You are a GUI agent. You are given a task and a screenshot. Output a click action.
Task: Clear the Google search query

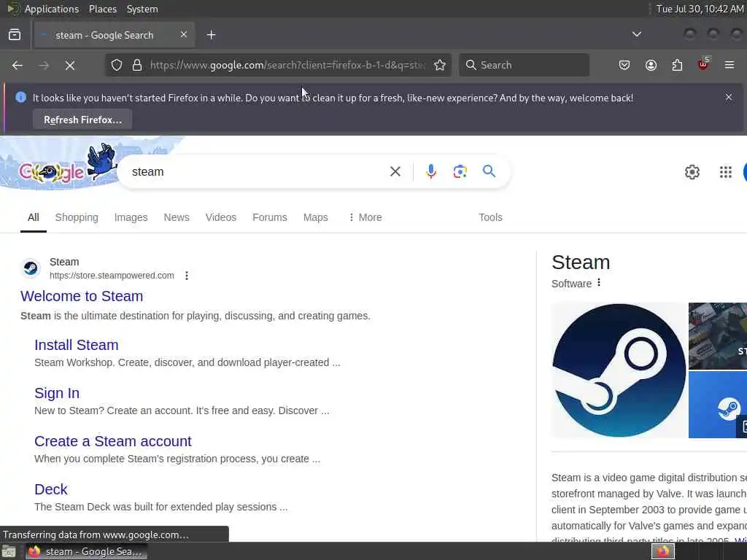(x=395, y=171)
